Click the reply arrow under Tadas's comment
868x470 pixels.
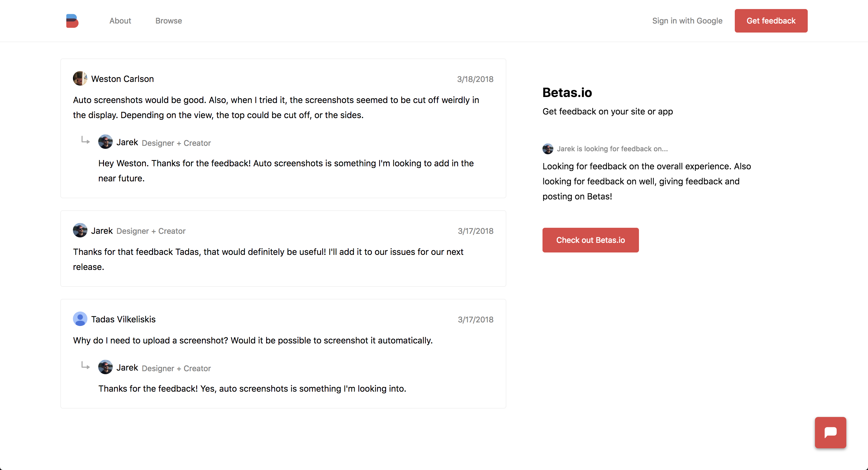pyautogui.click(x=85, y=365)
